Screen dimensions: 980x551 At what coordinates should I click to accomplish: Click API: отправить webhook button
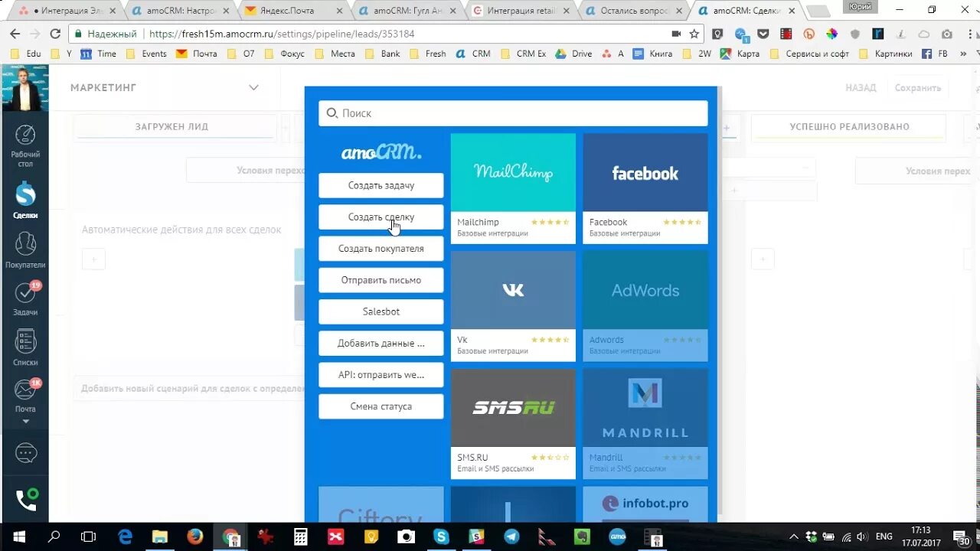click(381, 375)
